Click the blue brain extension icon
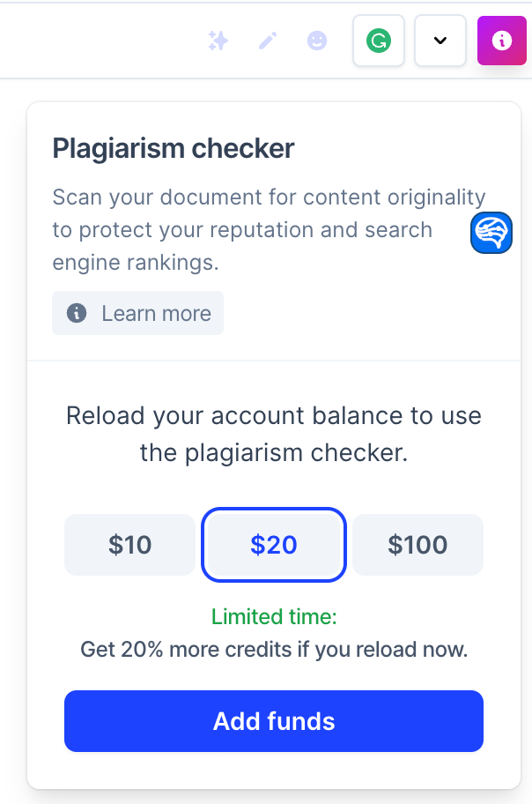Viewport: 532px width, 804px height. pyautogui.click(x=491, y=234)
